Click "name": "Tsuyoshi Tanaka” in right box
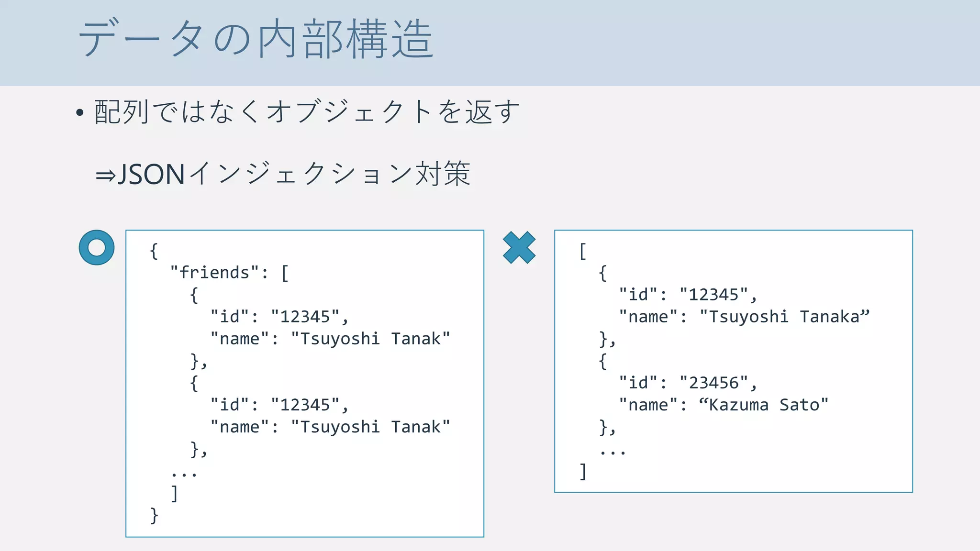Viewport: 980px width, 551px height. 744,317
